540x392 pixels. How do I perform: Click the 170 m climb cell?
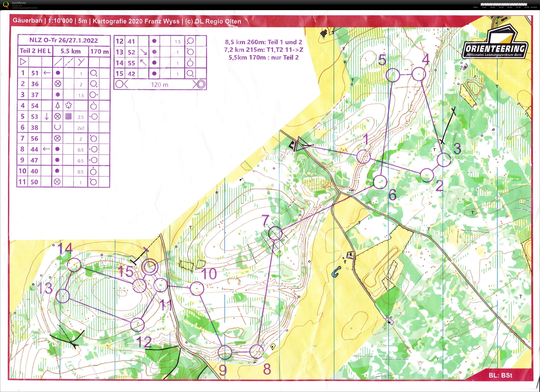pyautogui.click(x=99, y=51)
